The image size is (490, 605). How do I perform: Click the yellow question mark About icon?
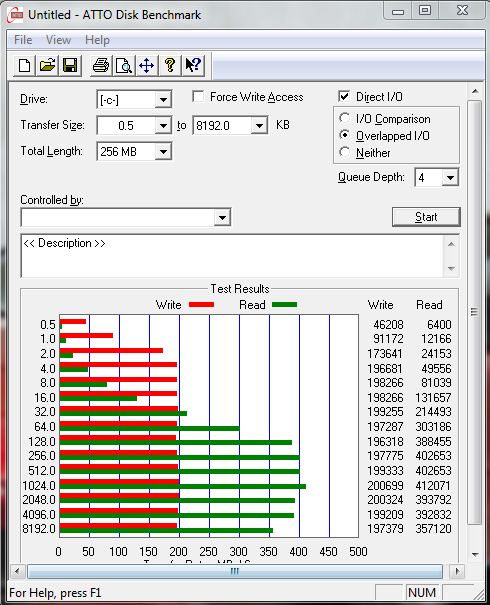169,65
